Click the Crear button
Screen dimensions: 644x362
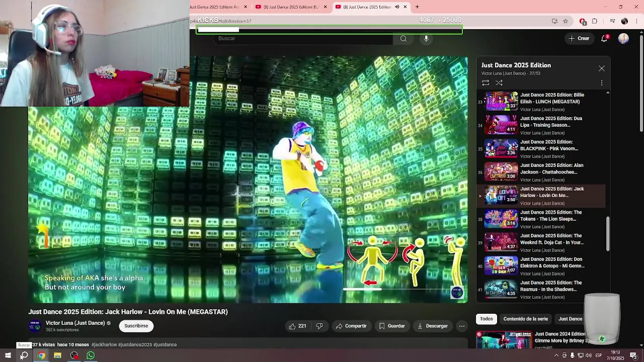[x=579, y=39]
